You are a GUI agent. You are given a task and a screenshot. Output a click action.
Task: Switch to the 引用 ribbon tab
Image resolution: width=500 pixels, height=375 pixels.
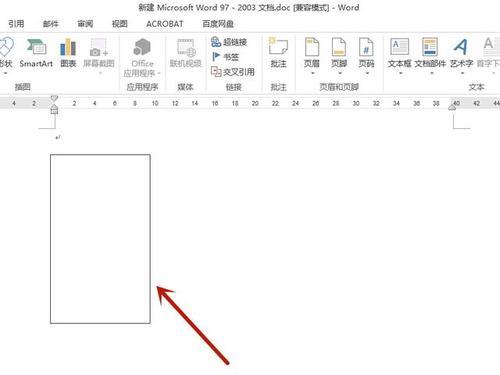coord(16,24)
